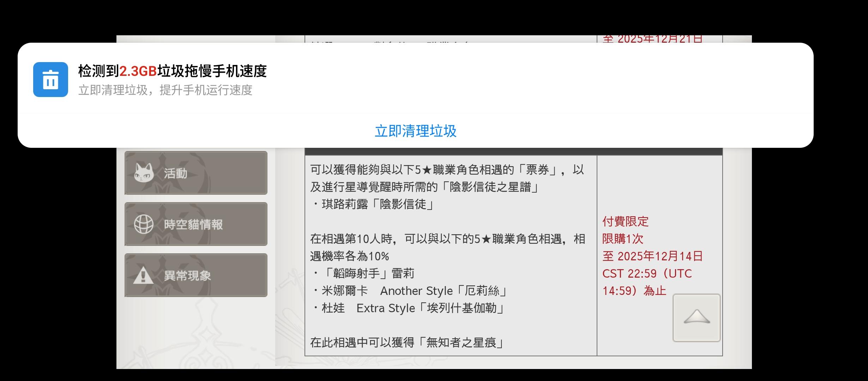Open the 異常現象 menu label
The image size is (868, 381).
tap(187, 276)
